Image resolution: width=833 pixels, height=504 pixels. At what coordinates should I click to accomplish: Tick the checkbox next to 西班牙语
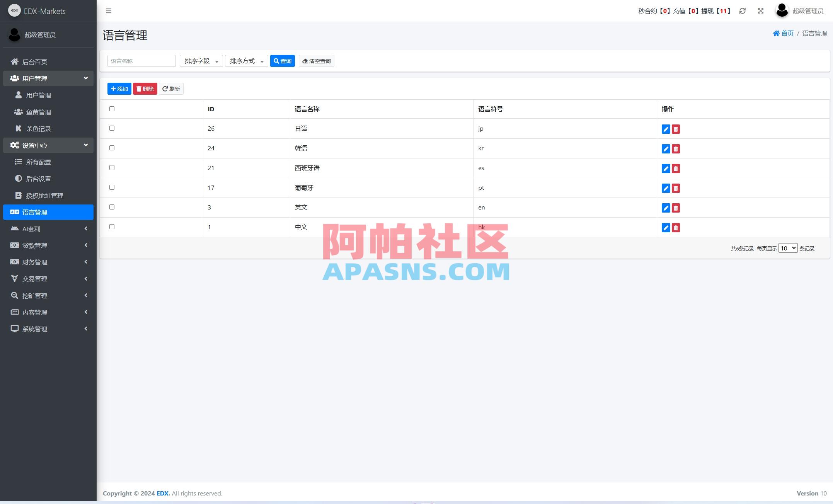[112, 167]
